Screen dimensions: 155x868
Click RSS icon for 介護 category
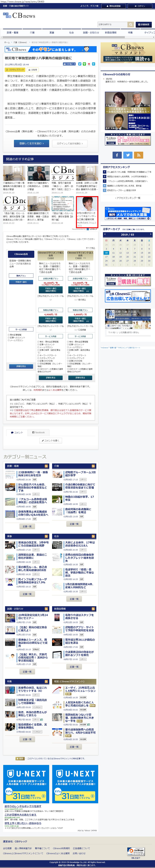point(93,466)
